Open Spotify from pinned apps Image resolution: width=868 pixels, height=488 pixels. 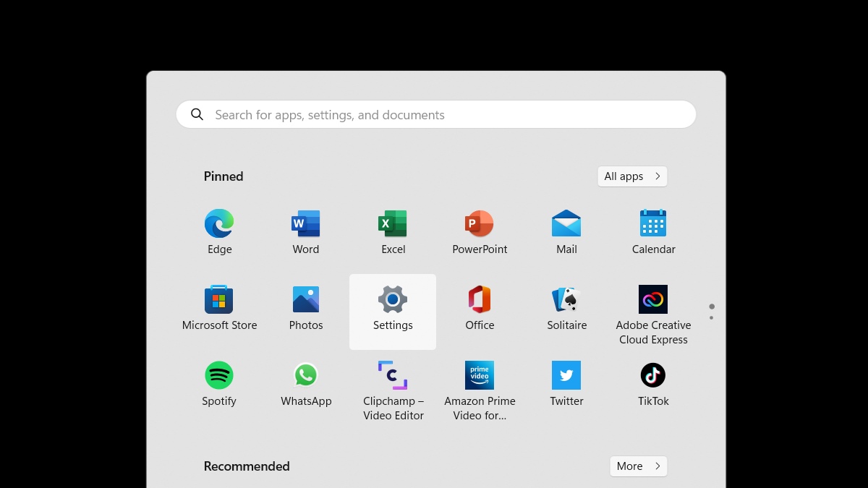(219, 385)
